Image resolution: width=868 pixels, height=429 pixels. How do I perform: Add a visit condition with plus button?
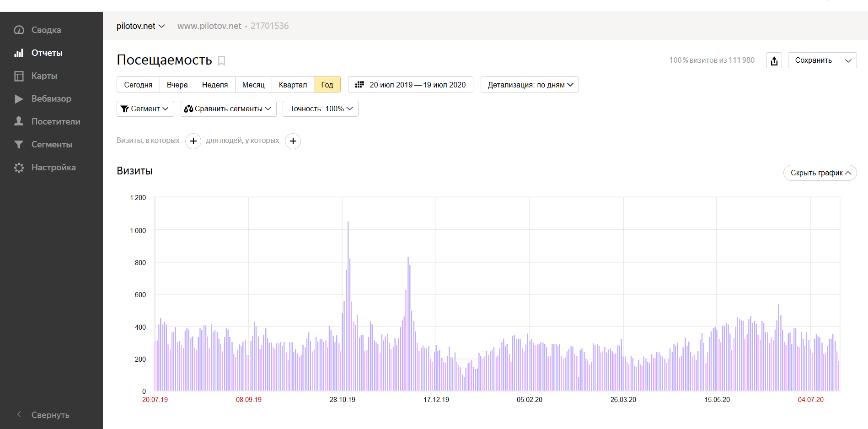[x=193, y=141]
